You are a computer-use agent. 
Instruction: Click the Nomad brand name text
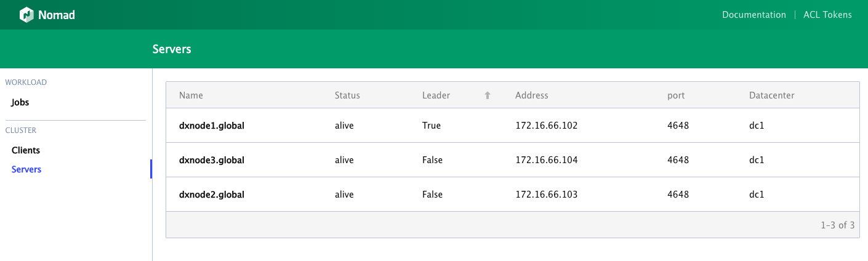(57, 15)
